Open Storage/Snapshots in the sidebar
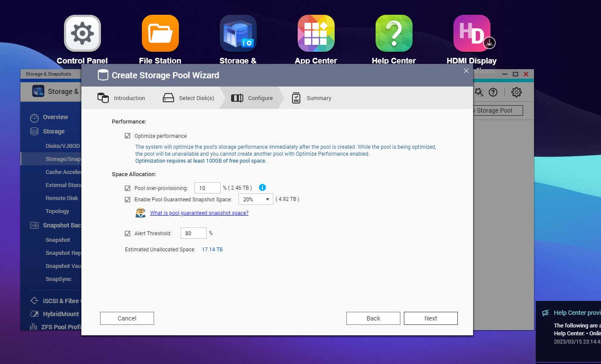The height and width of the screenshot is (364, 601). (x=51, y=159)
